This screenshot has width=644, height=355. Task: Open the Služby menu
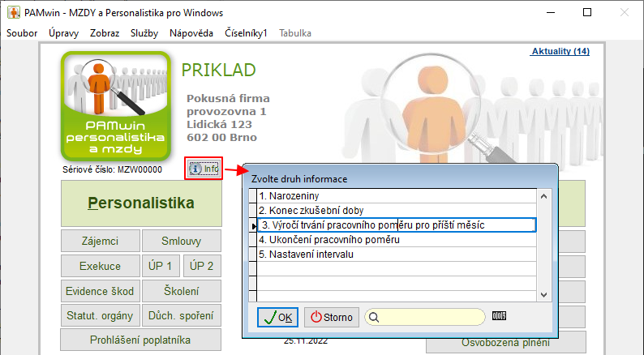(x=144, y=33)
